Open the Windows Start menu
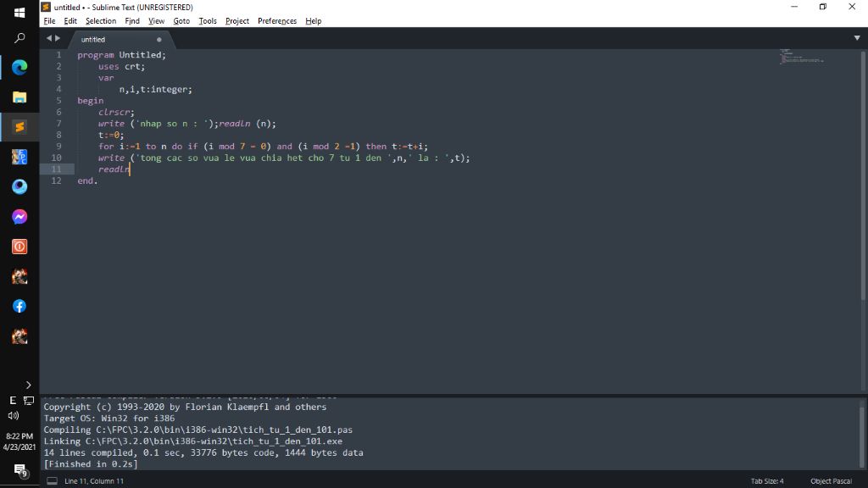This screenshot has height=488, width=868. point(19,12)
